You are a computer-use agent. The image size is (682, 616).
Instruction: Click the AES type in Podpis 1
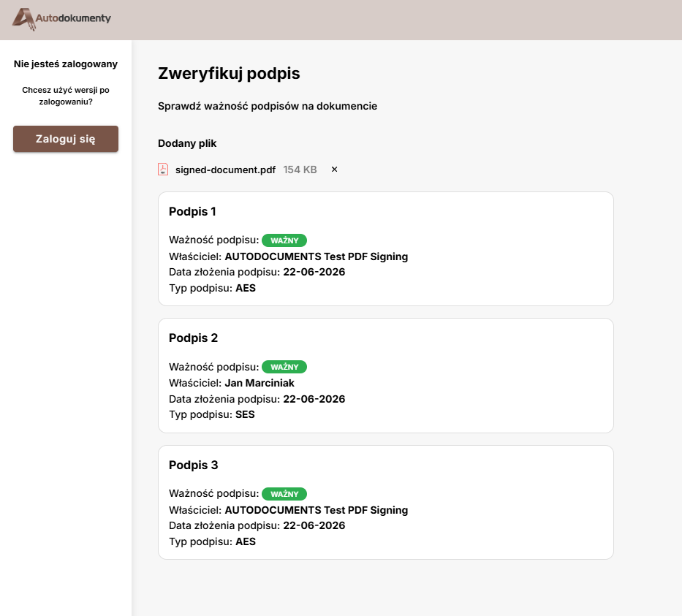pos(246,288)
